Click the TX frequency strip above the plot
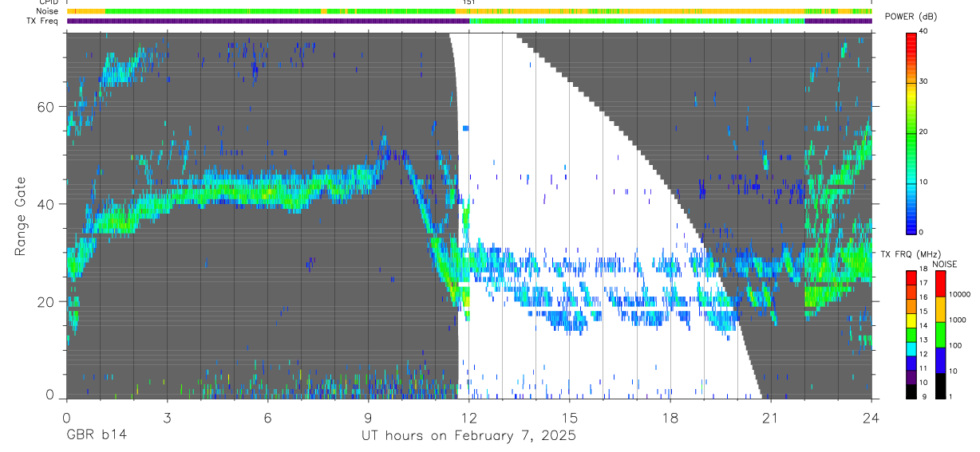 pyautogui.click(x=468, y=21)
